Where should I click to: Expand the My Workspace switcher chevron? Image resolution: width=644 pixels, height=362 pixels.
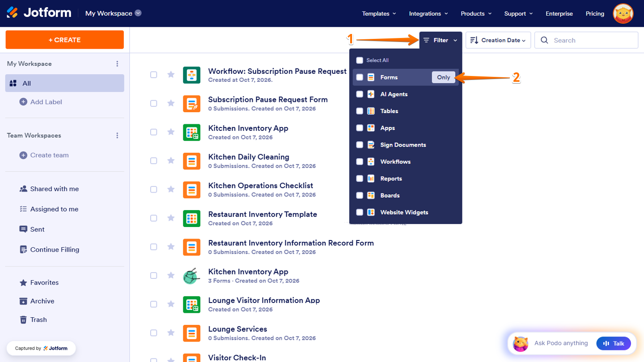click(x=138, y=13)
